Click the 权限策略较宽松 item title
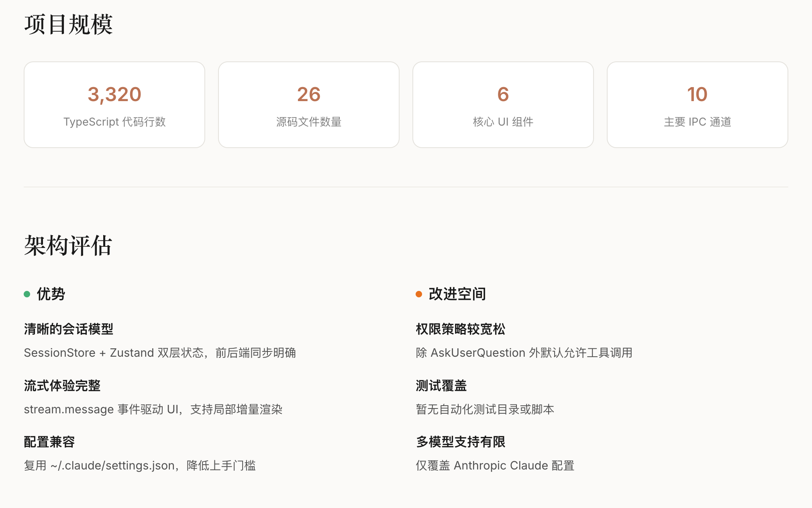Image resolution: width=812 pixels, height=508 pixels. pyautogui.click(x=461, y=329)
